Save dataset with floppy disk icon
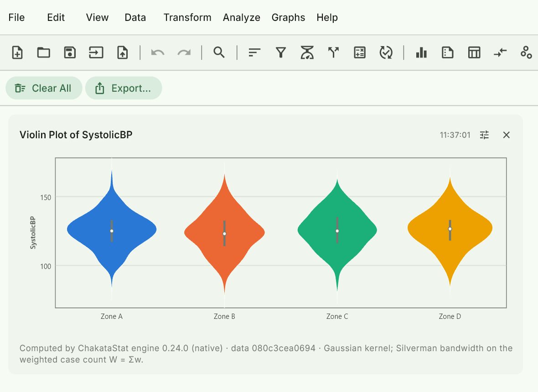Screen dimensions: 538x392 70,53
